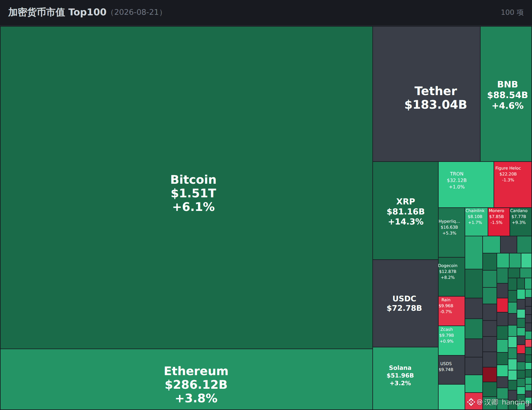The width and height of the screenshot is (532, 410).
Task: Select the Bitcoin $1.51T treemap block
Action: pyautogui.click(x=186, y=188)
